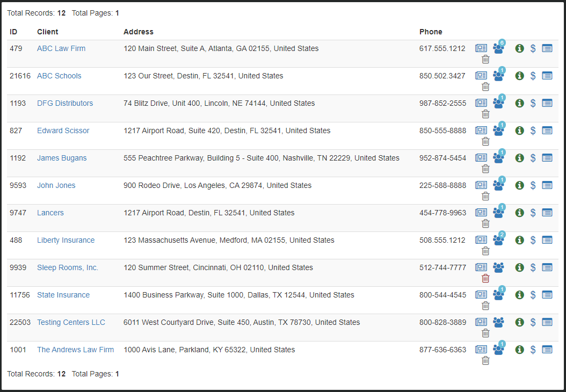
Task: Open the users icon for Liberty Insurance
Action: [498, 241]
